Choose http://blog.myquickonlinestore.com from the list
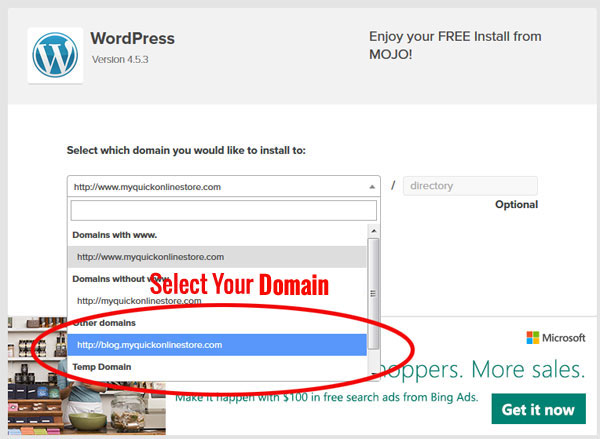600x439 pixels. click(x=217, y=345)
